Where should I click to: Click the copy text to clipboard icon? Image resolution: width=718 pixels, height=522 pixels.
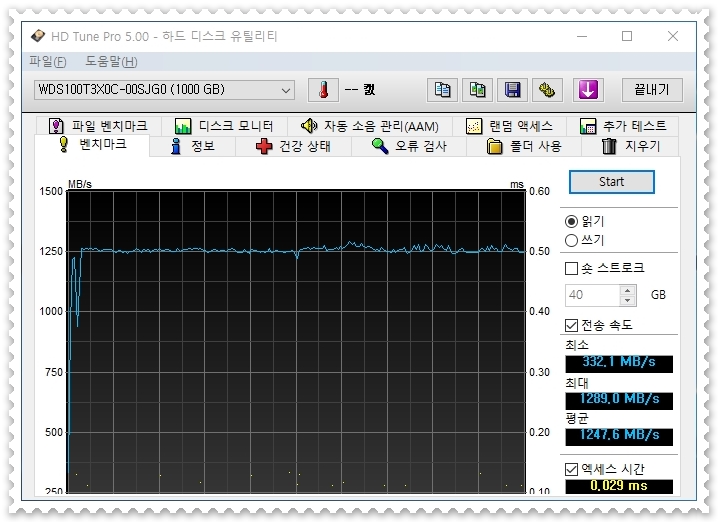(442, 90)
